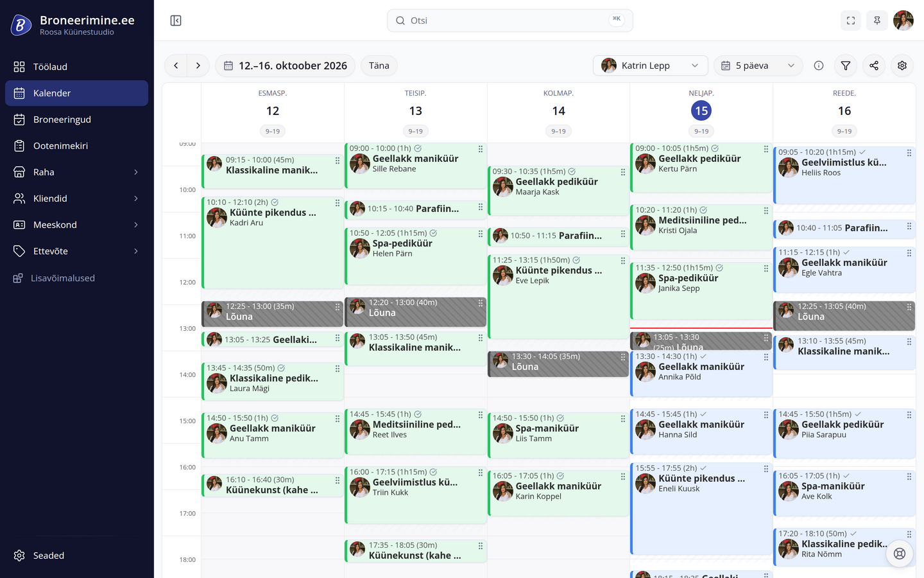Open calendar settings gear icon
Viewport: 924px width, 578px height.
[902, 66]
